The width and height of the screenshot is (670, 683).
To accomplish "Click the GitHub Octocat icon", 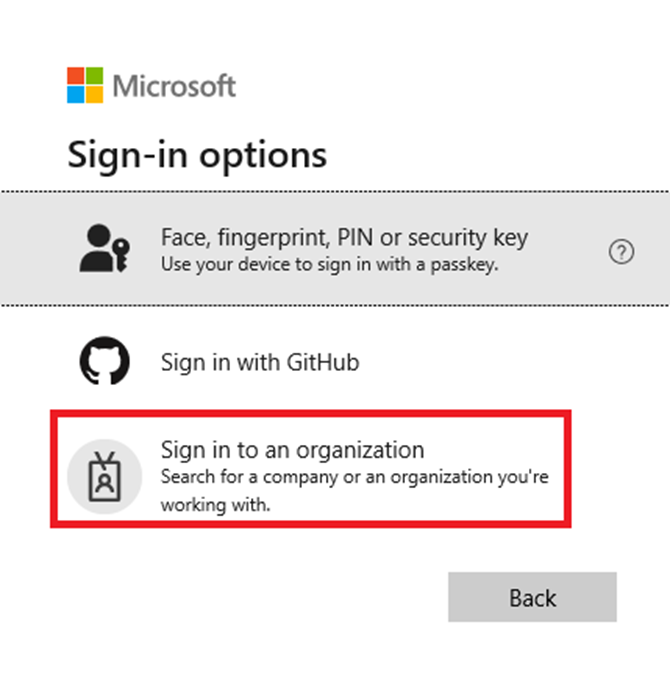I will pyautogui.click(x=104, y=361).
